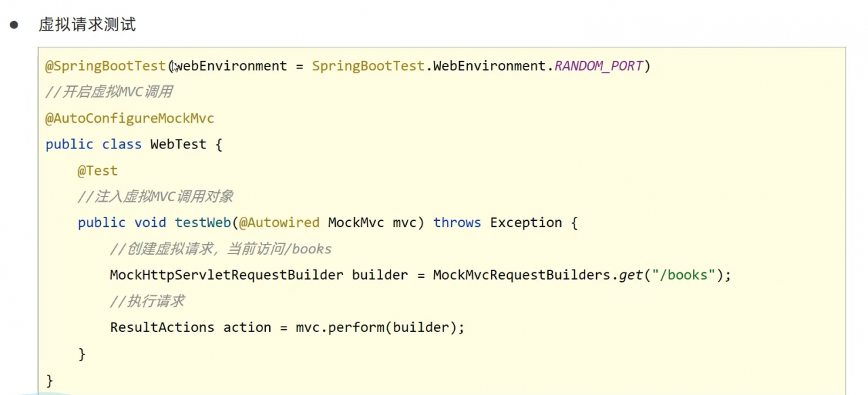This screenshot has width=868, height=395.
Task: Click the MockMvcRequestBuilders class reference
Action: tap(524, 275)
